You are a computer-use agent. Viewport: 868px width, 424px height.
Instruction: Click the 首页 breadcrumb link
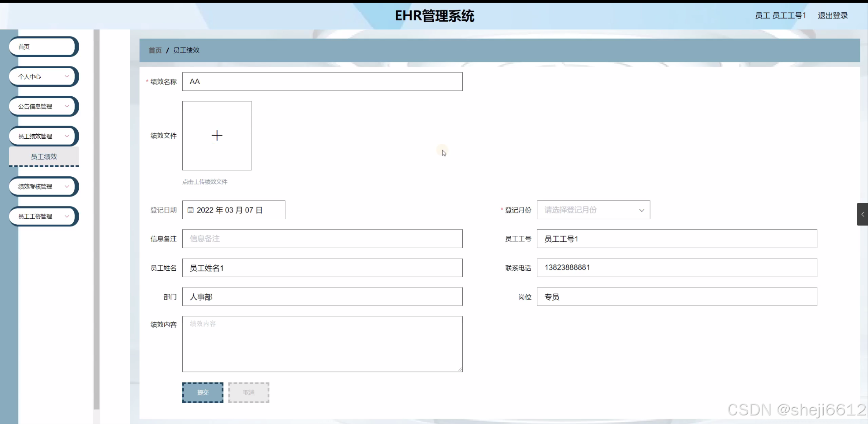pos(154,50)
